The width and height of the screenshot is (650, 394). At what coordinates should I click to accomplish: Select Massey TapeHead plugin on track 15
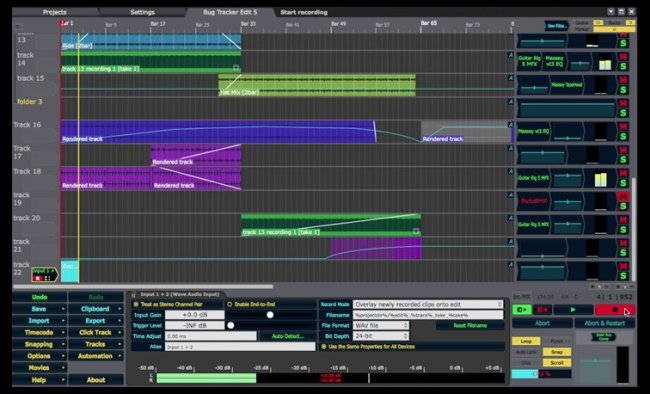tap(567, 85)
